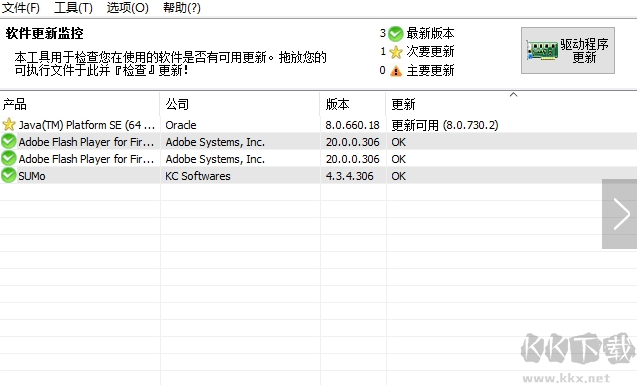Click the 次要更新 label
The height and width of the screenshot is (385, 637).
[x=430, y=52]
